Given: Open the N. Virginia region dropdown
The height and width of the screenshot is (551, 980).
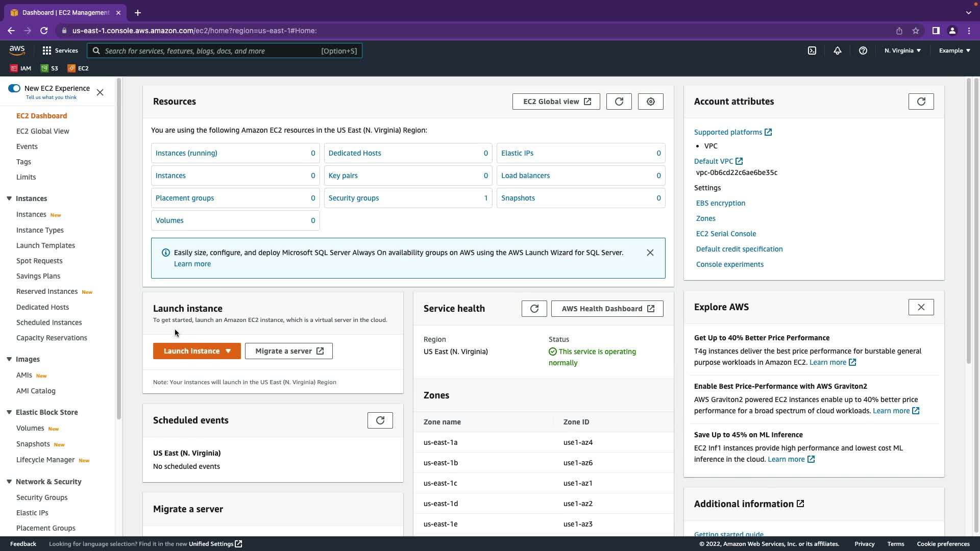Looking at the screenshot, I should 902,51.
